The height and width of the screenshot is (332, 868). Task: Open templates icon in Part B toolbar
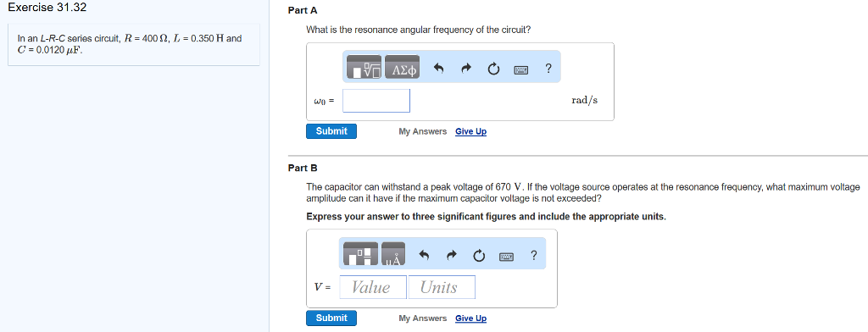point(361,254)
